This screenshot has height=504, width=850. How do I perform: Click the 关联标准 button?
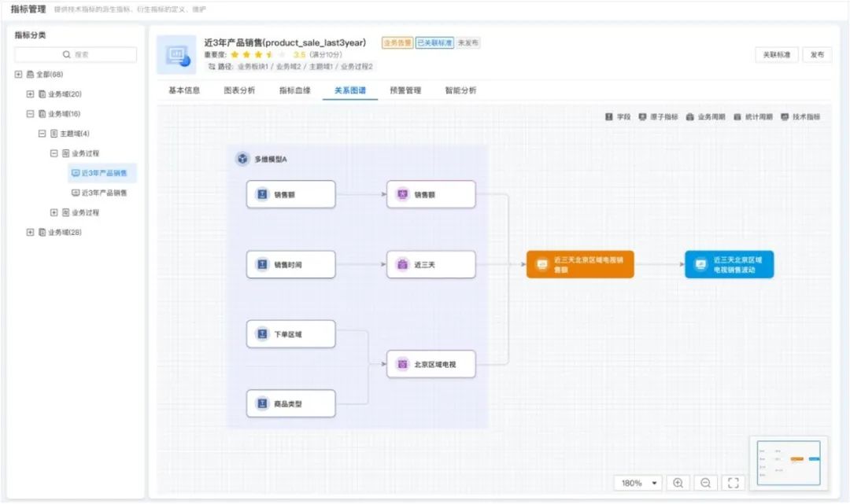(776, 55)
